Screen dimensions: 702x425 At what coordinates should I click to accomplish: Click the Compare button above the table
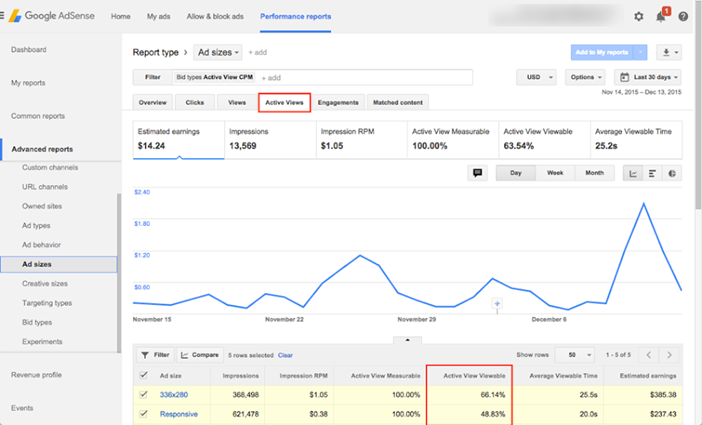point(200,355)
